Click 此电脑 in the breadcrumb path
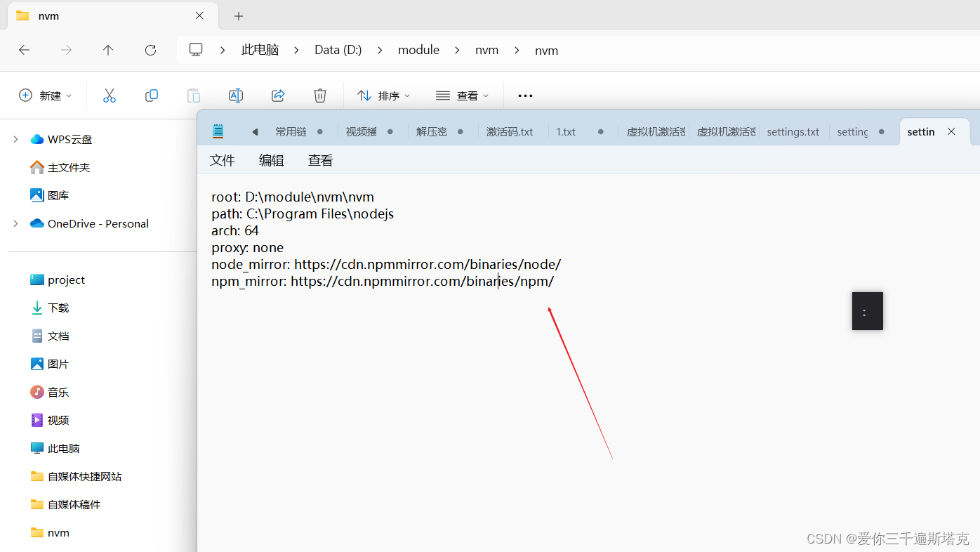Viewport: 980px width, 552px height. (x=260, y=50)
